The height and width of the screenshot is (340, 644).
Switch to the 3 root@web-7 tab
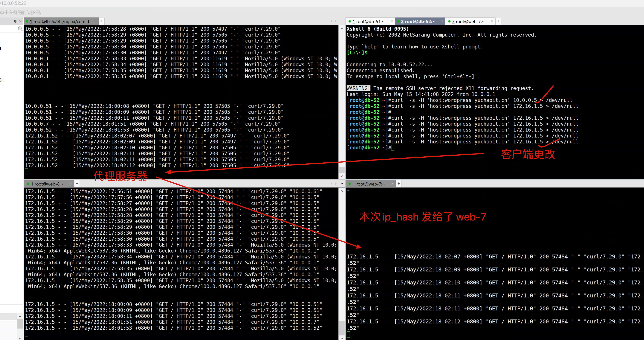pos(468,21)
